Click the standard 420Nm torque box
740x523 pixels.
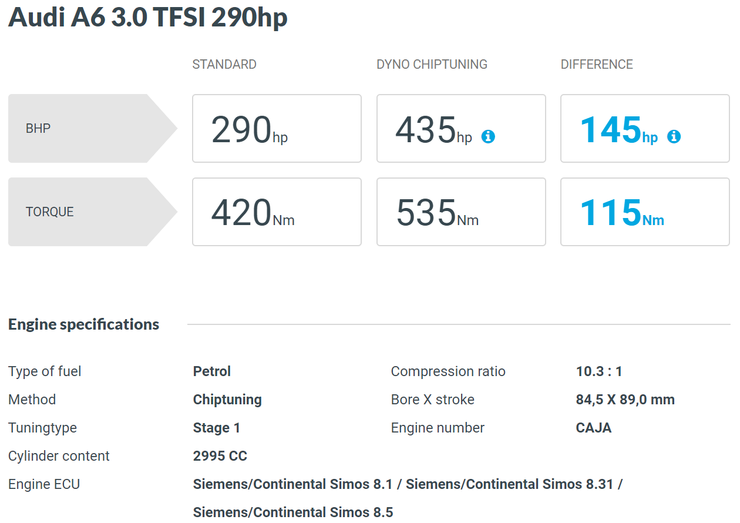point(277,212)
